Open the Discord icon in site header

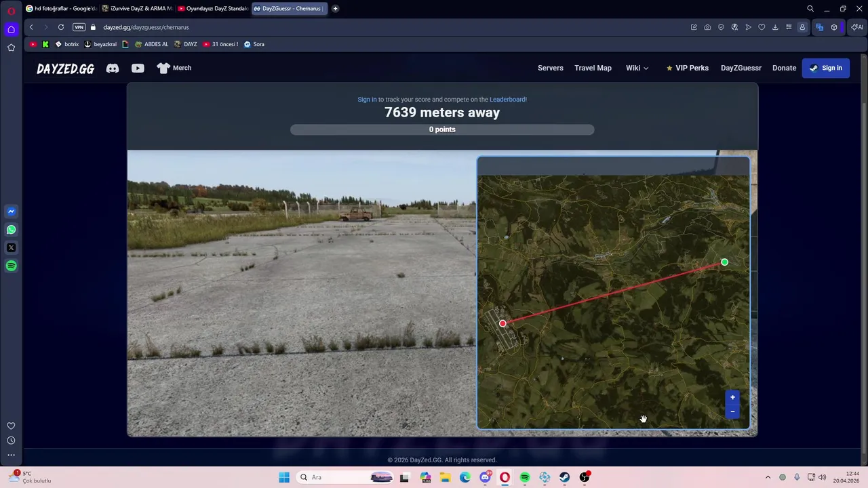tap(113, 68)
